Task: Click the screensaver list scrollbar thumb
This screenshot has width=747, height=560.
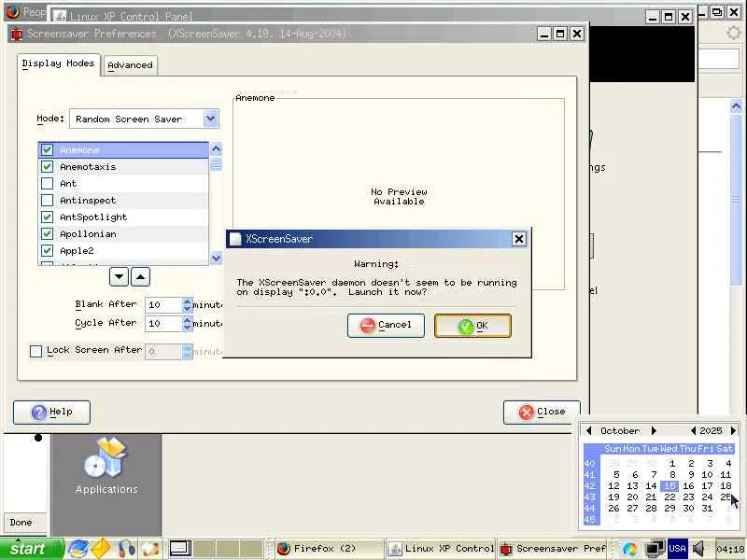Action: (x=216, y=165)
